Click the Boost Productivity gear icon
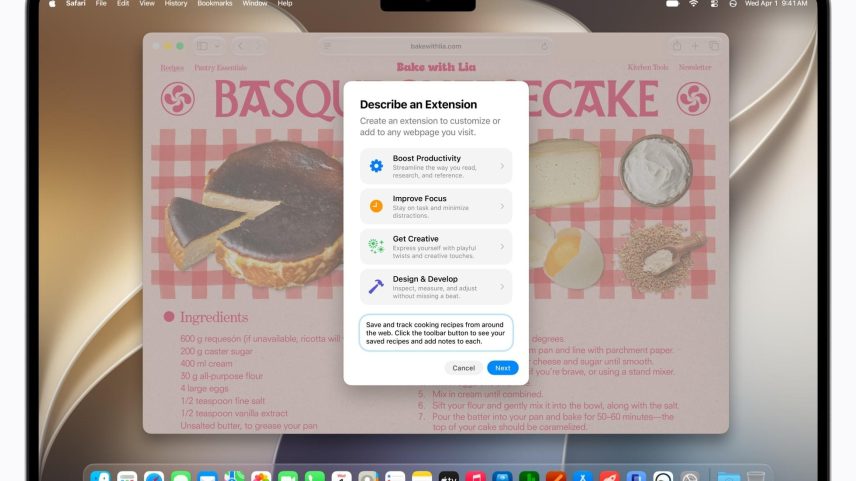 [x=376, y=165]
